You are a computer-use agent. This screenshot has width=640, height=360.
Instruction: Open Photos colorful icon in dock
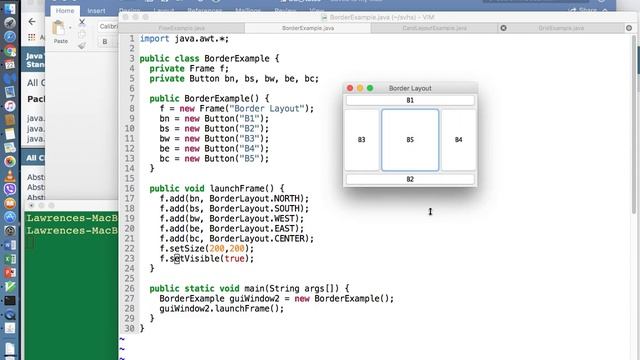[10, 162]
